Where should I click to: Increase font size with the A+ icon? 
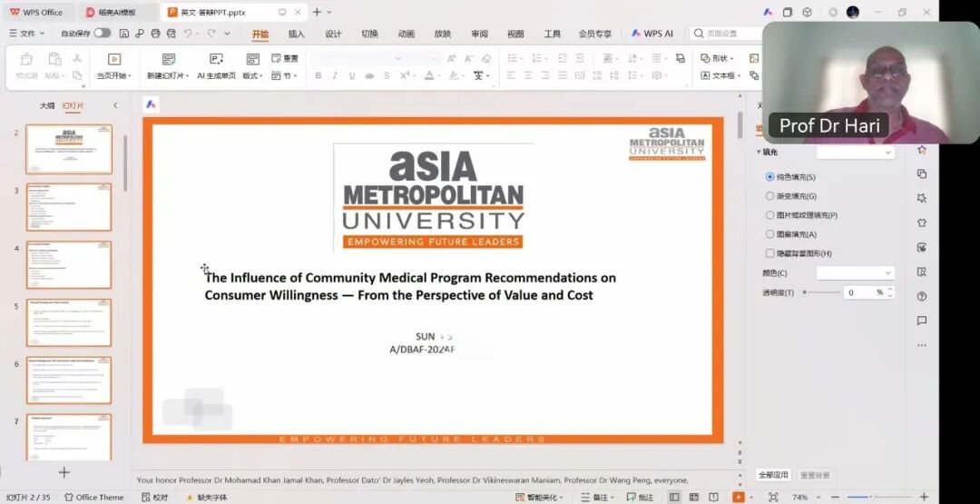pos(452,58)
